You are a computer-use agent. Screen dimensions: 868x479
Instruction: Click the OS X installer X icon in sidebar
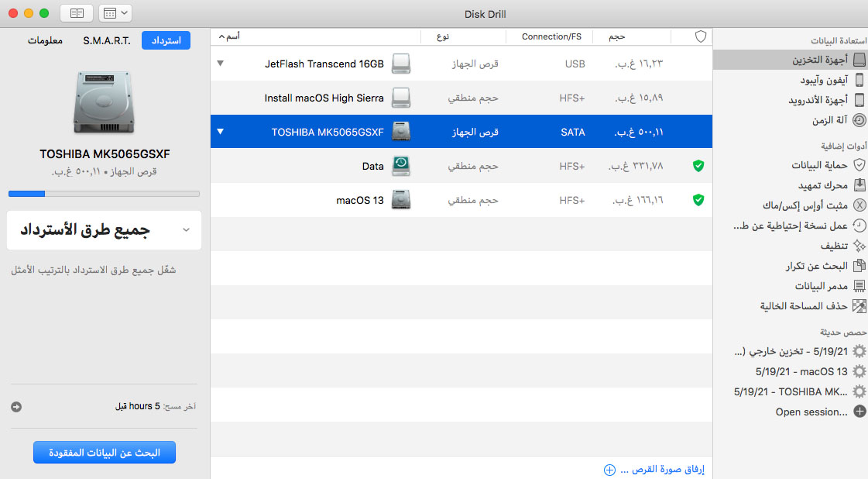tap(859, 205)
